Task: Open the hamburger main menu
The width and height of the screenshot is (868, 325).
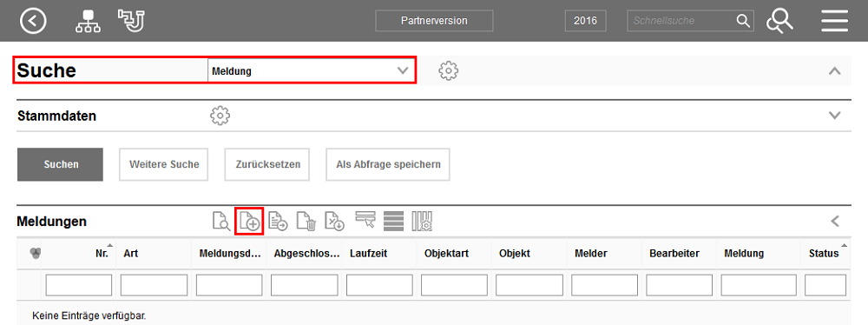Action: point(835,21)
